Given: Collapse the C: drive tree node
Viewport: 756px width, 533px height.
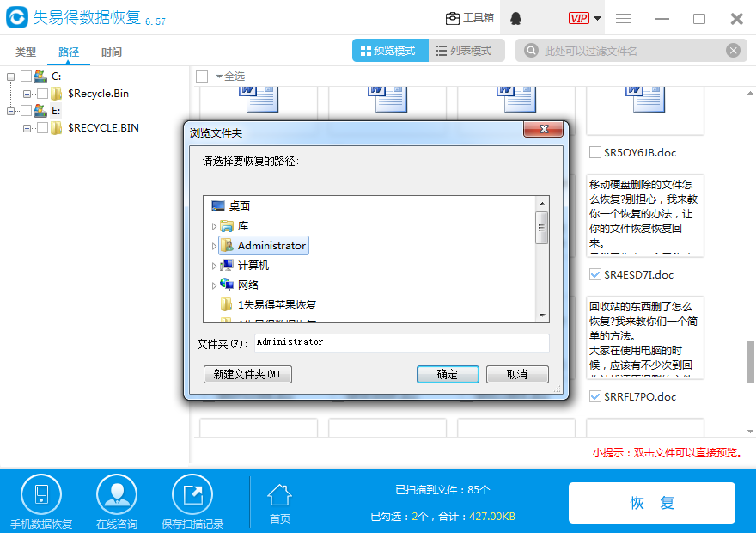Looking at the screenshot, I should (10, 77).
